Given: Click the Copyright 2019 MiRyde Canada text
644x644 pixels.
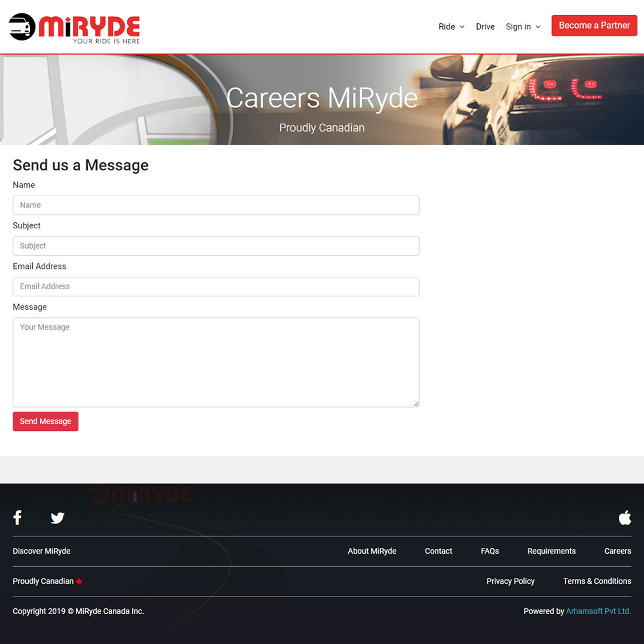Looking at the screenshot, I should click(x=78, y=611).
